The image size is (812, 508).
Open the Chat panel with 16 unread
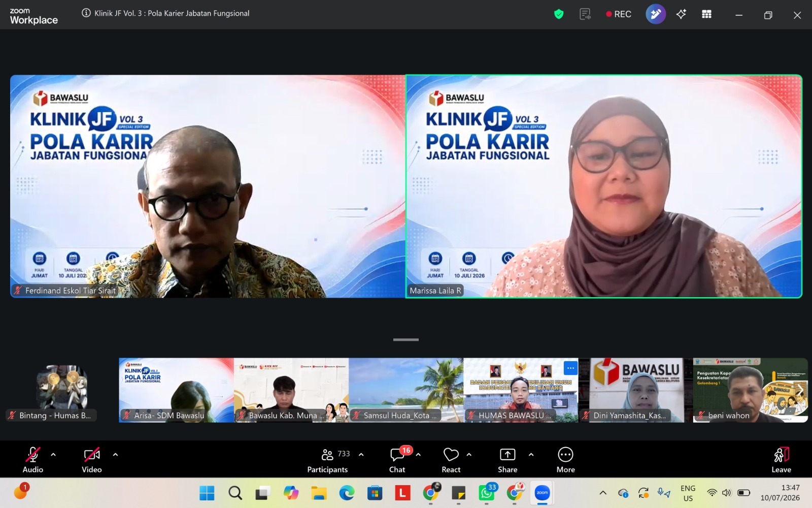pyautogui.click(x=397, y=460)
